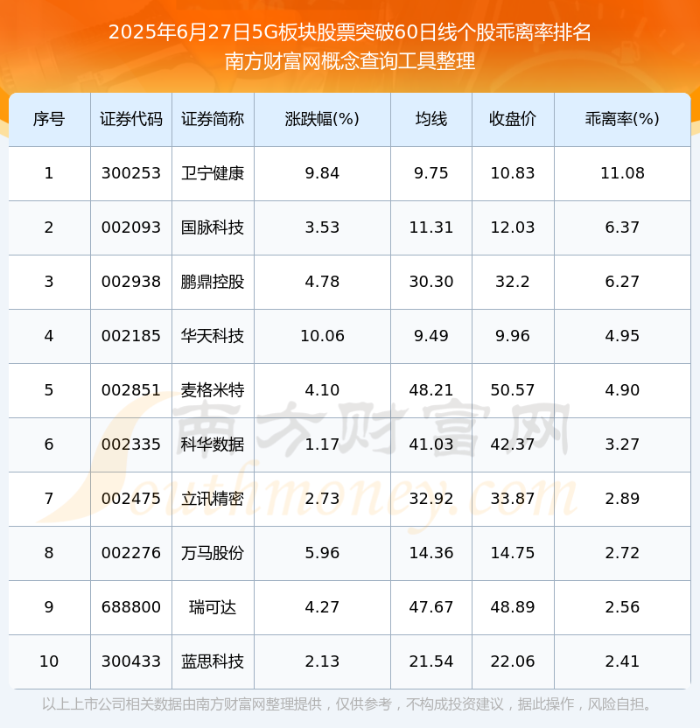Click the 4.90 deviation rate value

tap(622, 390)
